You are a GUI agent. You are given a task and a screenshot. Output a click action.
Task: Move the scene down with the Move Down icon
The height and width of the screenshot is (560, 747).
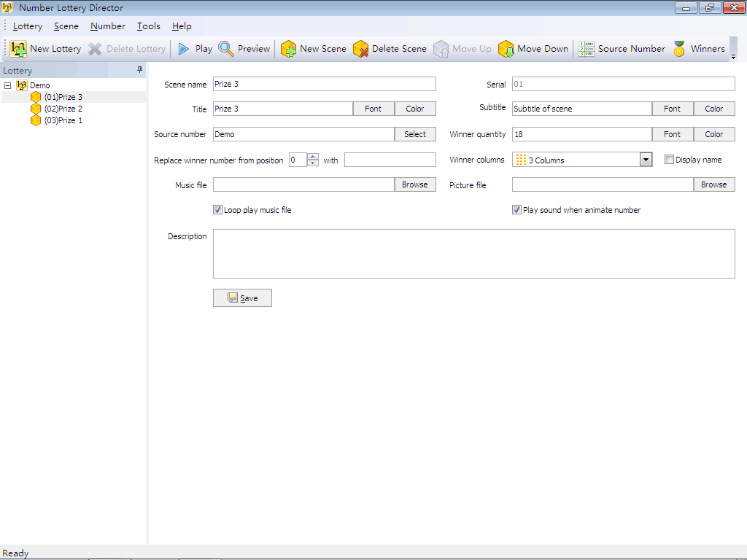pos(506,49)
